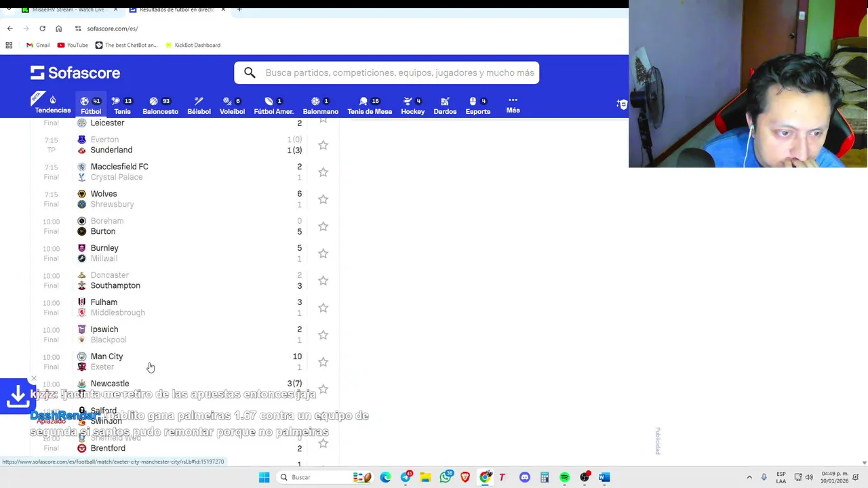Open the Windows Start menu
This screenshot has width=868, height=488.
264,477
